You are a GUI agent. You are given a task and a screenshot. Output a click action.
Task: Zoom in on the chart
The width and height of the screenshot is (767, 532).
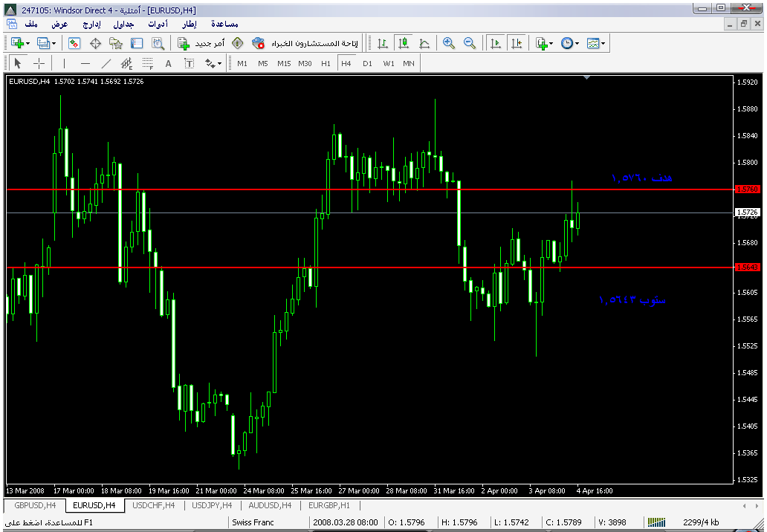[x=448, y=44]
